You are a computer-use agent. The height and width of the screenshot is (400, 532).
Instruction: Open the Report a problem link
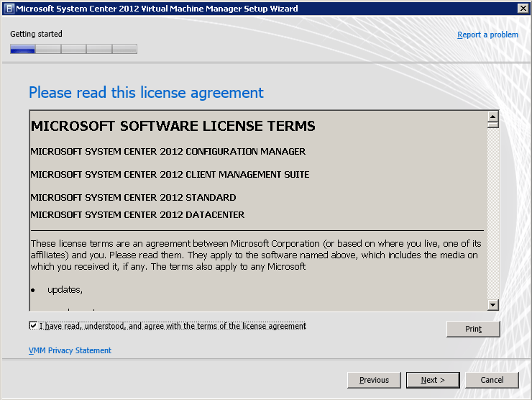point(487,35)
